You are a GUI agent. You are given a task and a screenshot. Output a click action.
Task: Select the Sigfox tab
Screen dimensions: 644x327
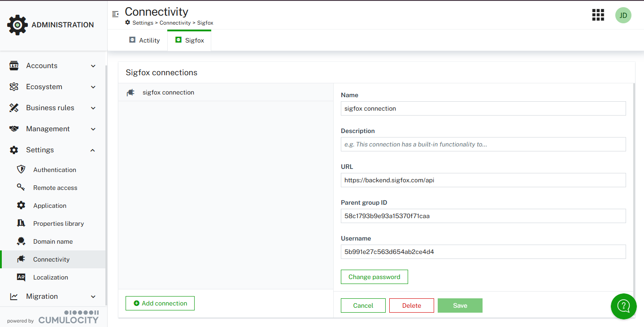[x=189, y=40]
